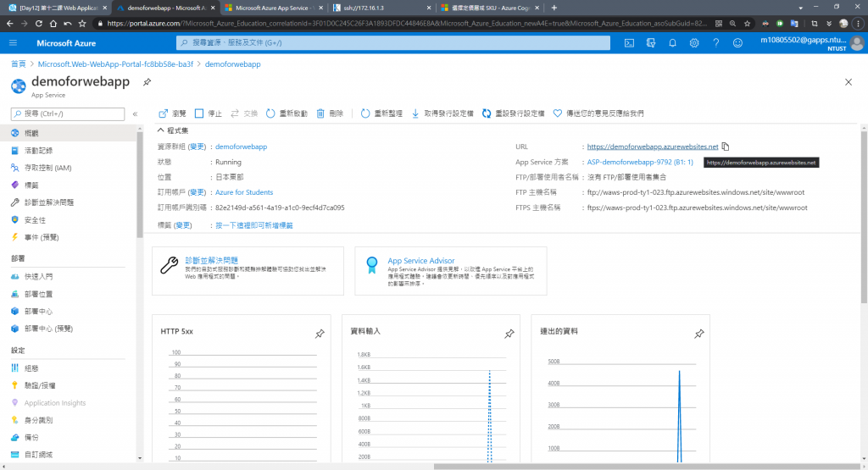Image resolution: width=868 pixels, height=470 pixels.
Task: Click 變更 next to 訂用帳戶
Action: click(x=197, y=192)
